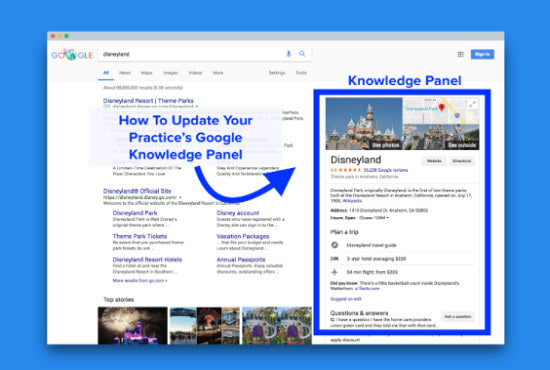Click the Sign in button
Image resolution: width=550 pixels, height=370 pixels.
click(482, 54)
